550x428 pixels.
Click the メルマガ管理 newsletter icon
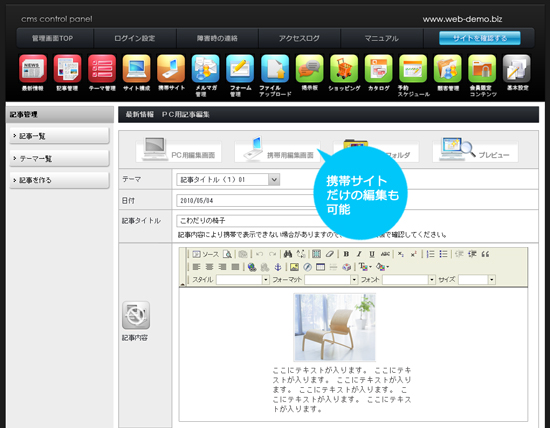tap(205, 69)
